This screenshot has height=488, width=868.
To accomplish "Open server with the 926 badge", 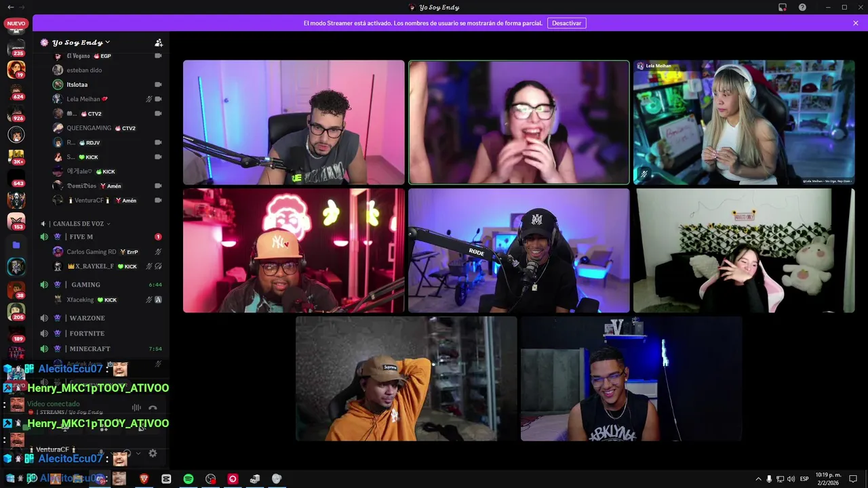I will (x=16, y=113).
